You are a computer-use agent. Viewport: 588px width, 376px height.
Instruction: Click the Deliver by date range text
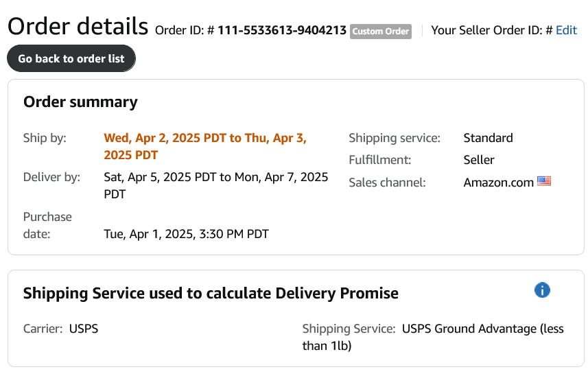point(216,185)
